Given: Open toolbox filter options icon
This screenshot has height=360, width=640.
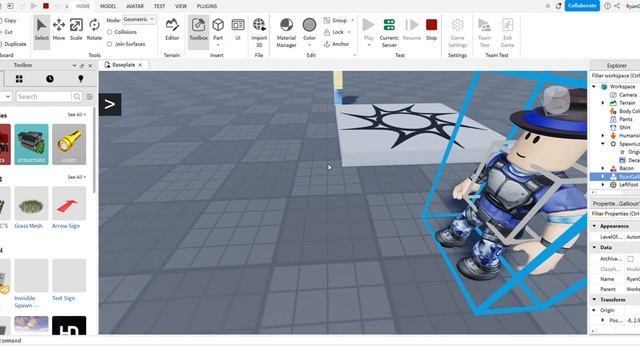Looking at the screenshot, I should click(x=89, y=97).
